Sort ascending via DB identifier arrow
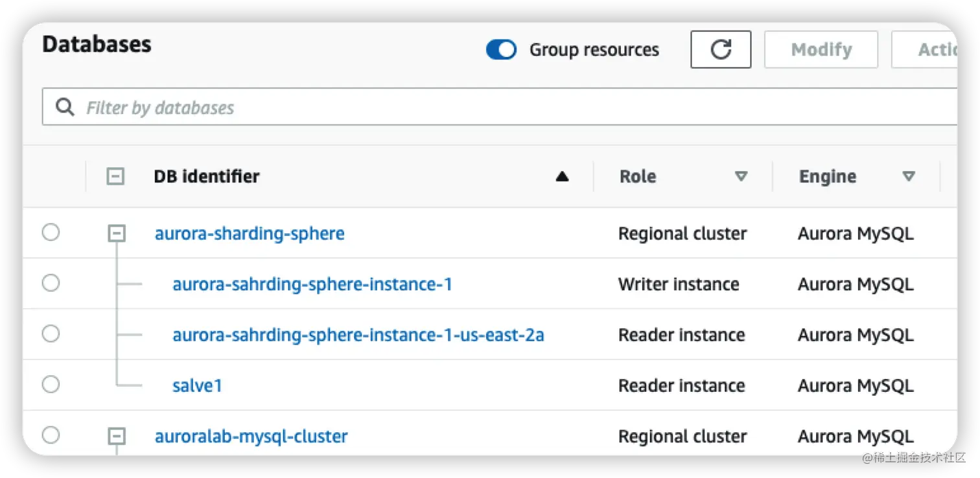980x478 pixels. pos(562,176)
